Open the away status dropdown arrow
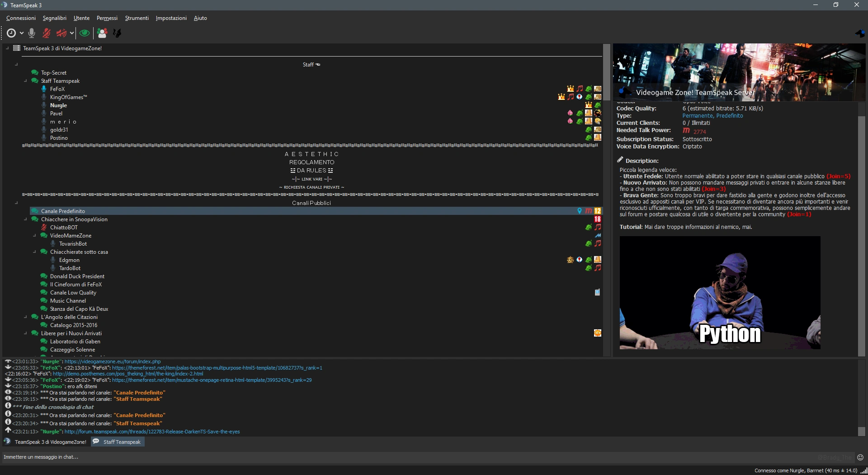The height and width of the screenshot is (475, 868). coord(21,33)
